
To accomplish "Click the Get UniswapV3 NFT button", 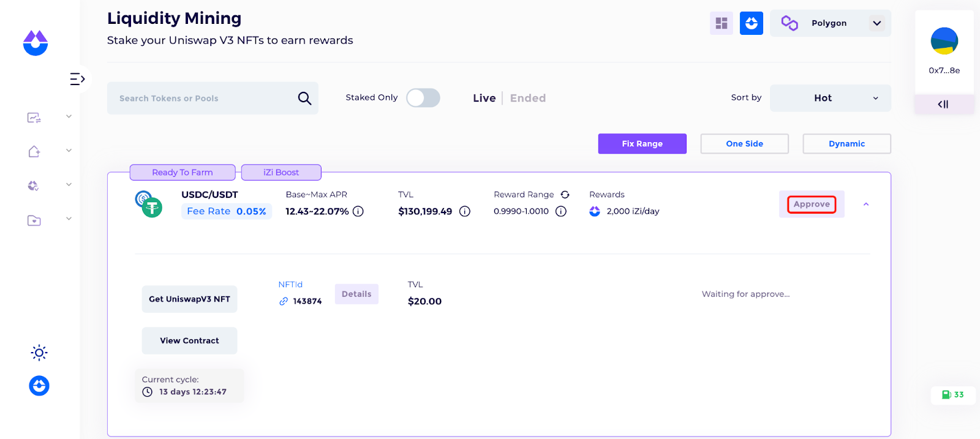I will 190,299.
